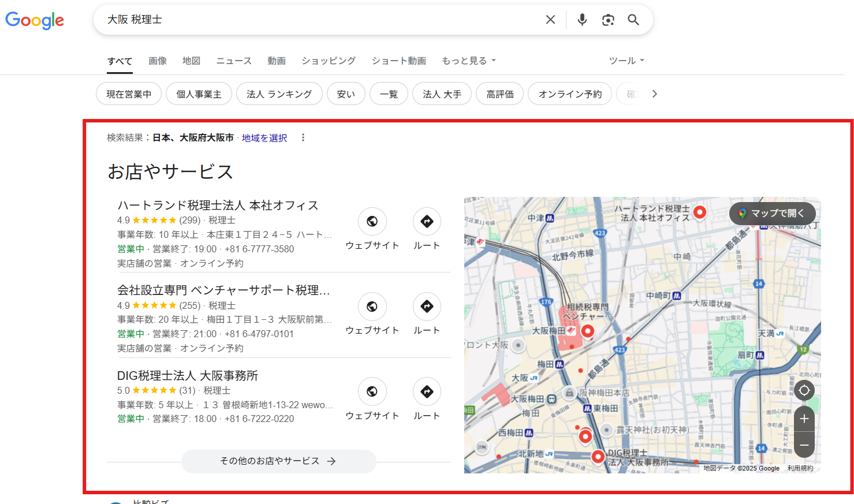Switch to the 動画 tab
The width and height of the screenshot is (854, 504).
(x=277, y=61)
